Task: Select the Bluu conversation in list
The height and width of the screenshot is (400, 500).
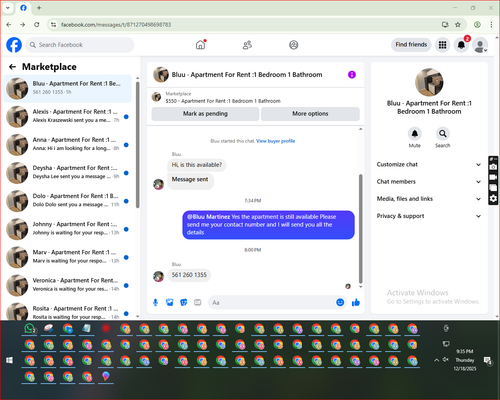Action: (x=68, y=89)
